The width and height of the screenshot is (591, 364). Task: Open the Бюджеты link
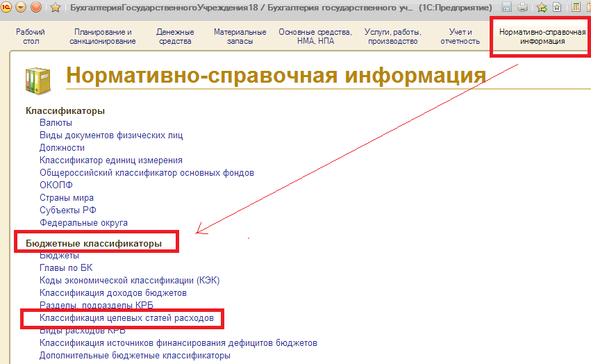click(59, 256)
